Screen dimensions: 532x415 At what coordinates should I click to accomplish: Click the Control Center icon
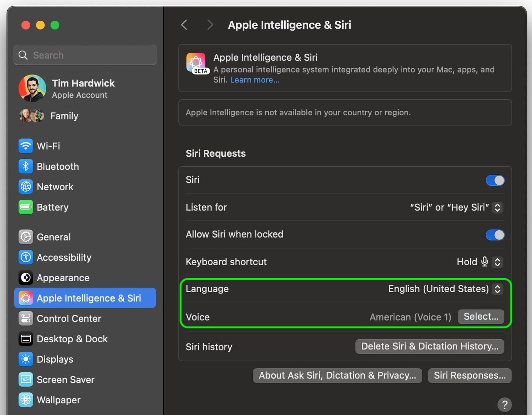point(26,318)
